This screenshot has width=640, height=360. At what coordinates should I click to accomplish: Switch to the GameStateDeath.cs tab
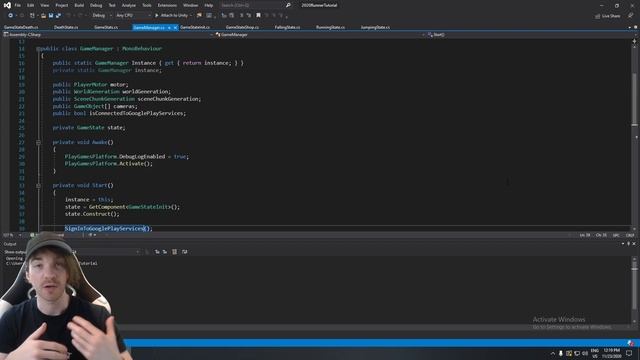pos(21,27)
